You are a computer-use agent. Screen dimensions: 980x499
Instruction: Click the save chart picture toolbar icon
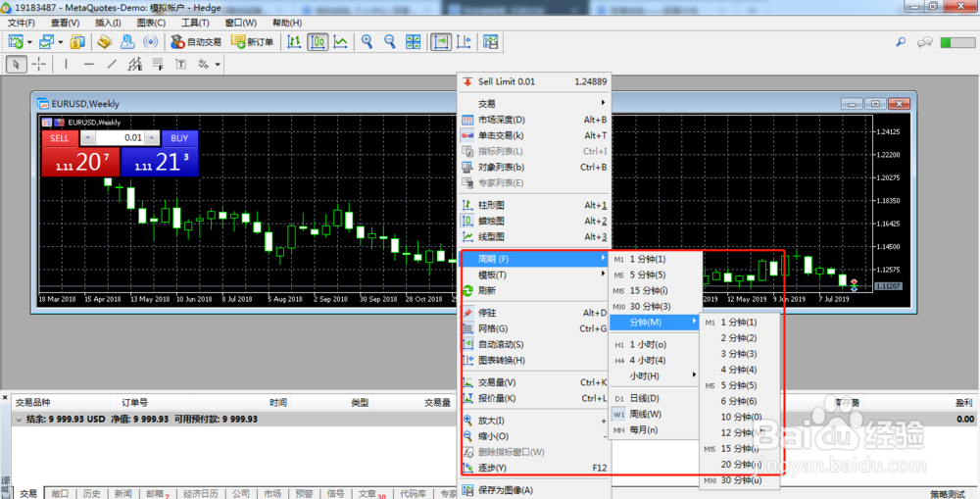point(491,42)
